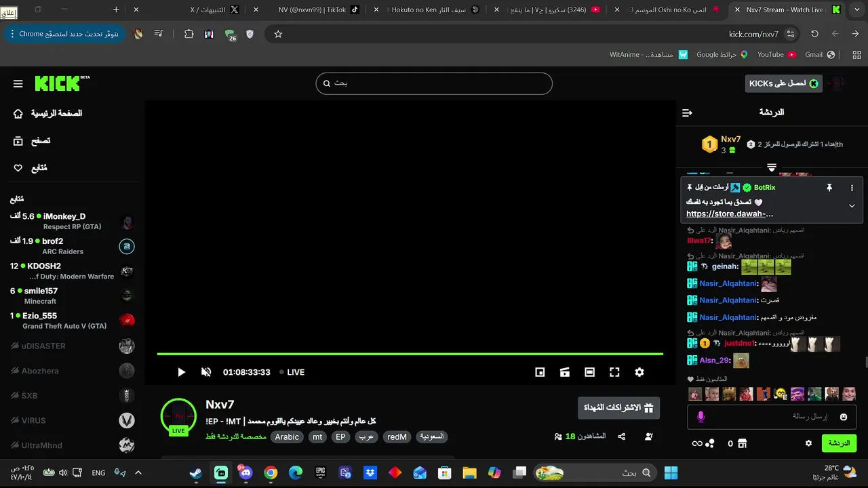This screenshot has width=868, height=488.
Task: Expand the pinned BotRix message
Action: [852, 206]
